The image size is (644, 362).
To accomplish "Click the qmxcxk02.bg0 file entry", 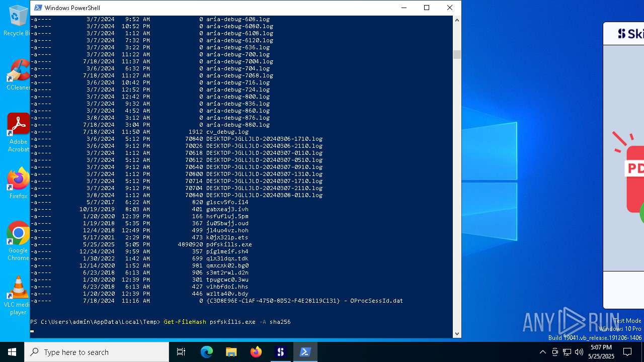I will [227, 265].
